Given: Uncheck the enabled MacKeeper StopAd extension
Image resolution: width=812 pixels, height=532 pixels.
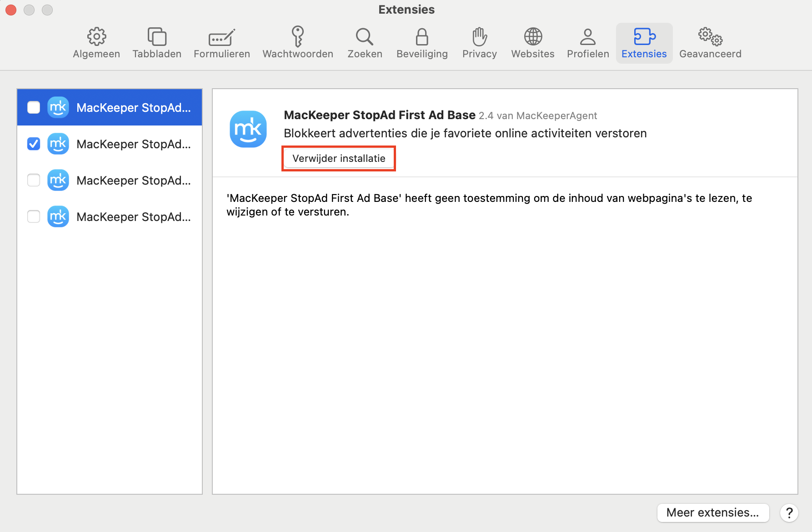Looking at the screenshot, I should [33, 144].
